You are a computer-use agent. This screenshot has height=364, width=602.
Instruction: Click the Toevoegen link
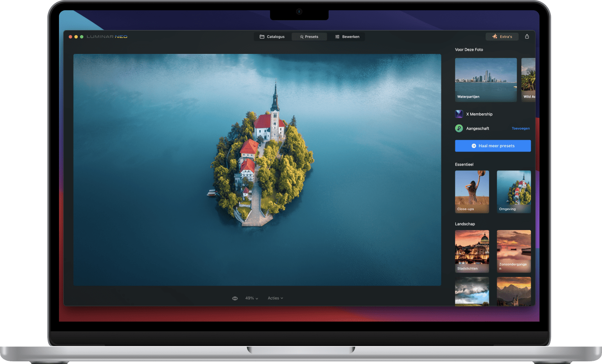click(521, 128)
